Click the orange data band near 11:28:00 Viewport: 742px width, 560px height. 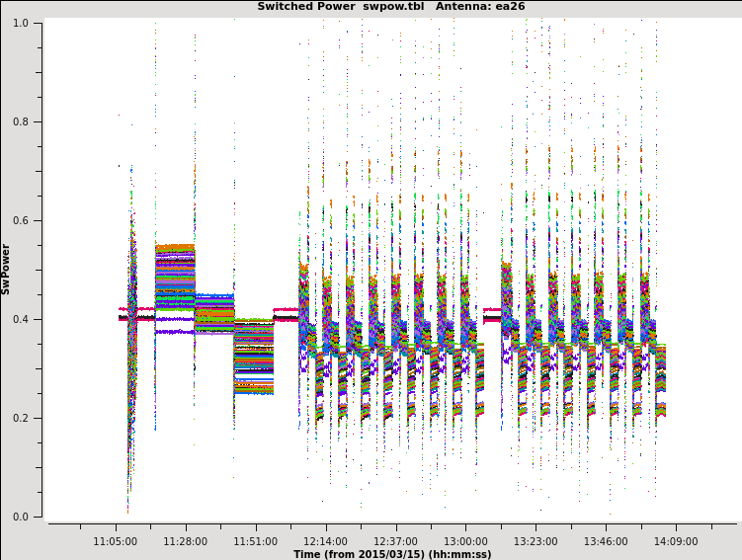[175, 248]
